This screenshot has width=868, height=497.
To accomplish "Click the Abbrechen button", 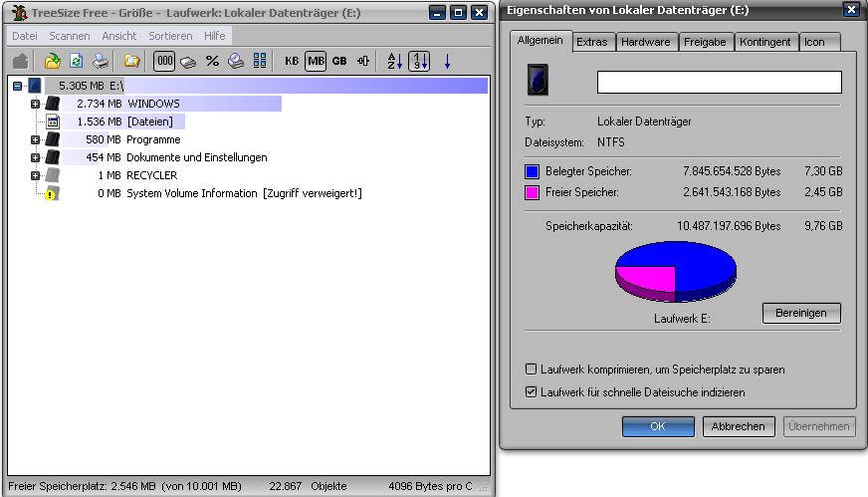I will click(x=738, y=426).
